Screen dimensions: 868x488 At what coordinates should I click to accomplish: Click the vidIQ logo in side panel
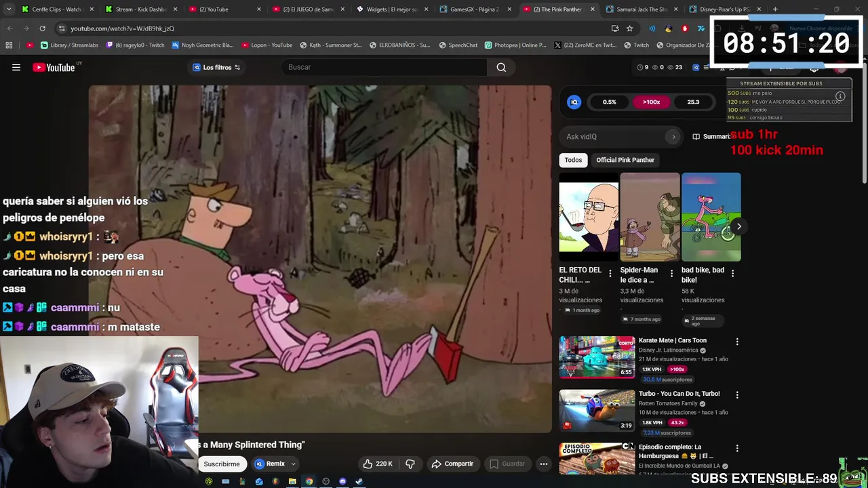coord(574,102)
